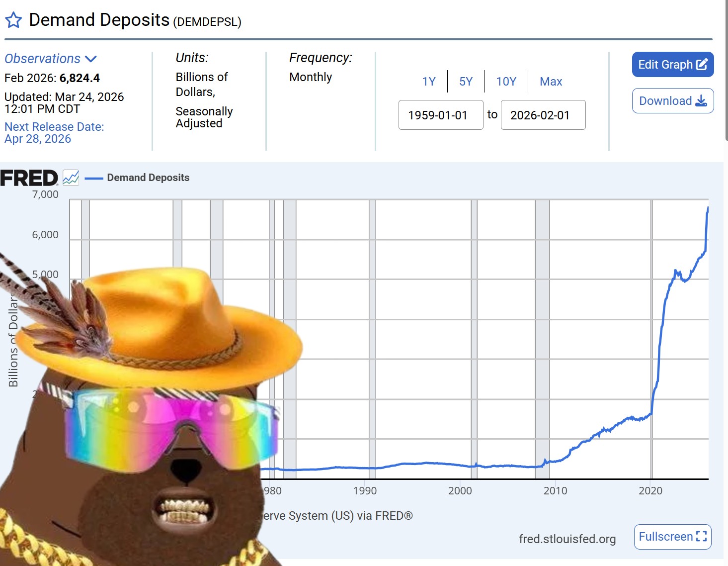This screenshot has width=728, height=566.
Task: Click the end date field 2026-02-01
Action: [x=543, y=115]
